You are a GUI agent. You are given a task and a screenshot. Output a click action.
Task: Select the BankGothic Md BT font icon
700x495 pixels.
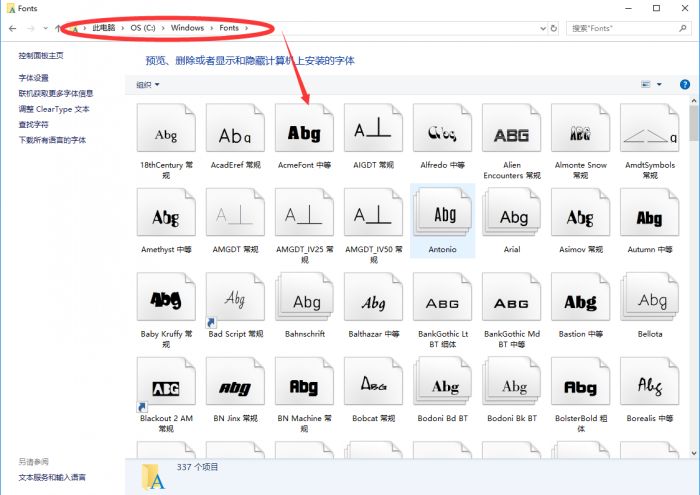512,297
